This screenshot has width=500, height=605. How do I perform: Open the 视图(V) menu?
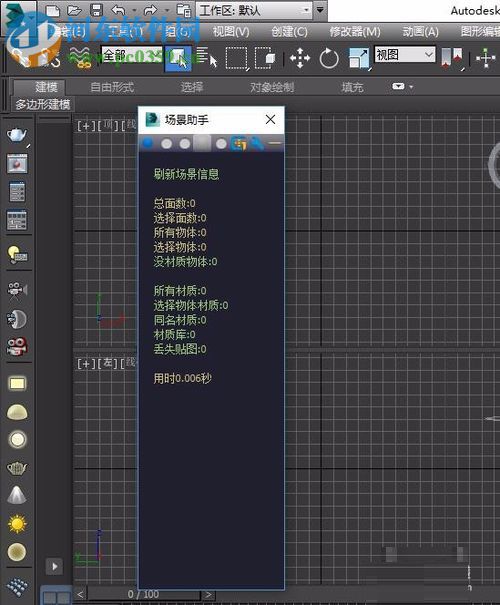click(x=231, y=32)
